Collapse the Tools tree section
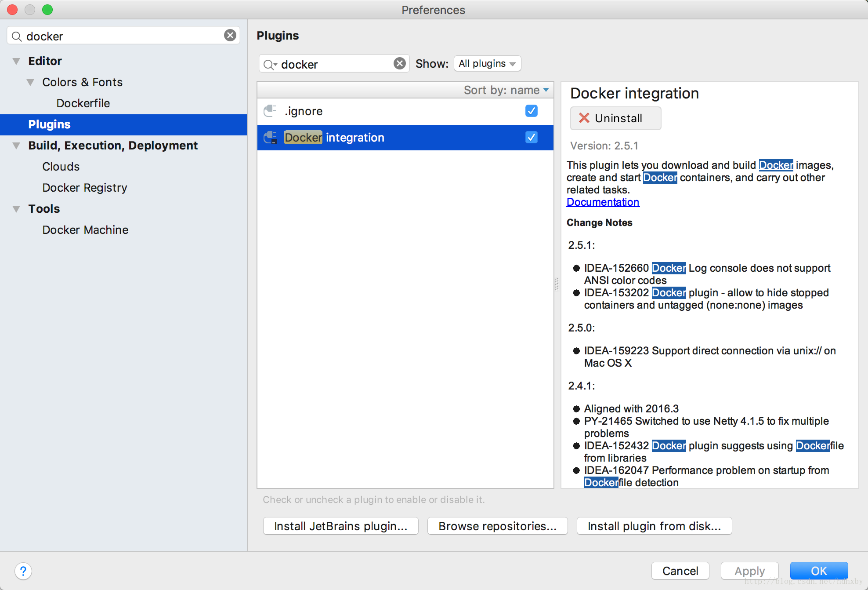This screenshot has height=590, width=868. click(16, 209)
